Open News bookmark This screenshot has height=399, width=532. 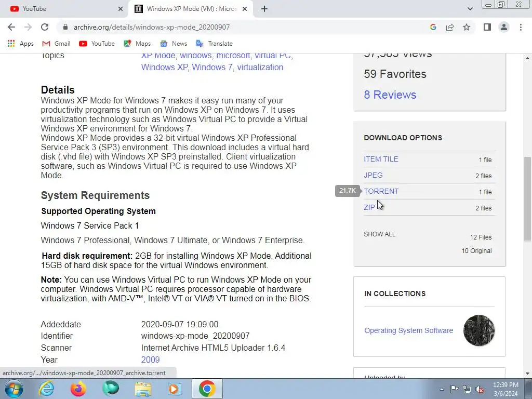[x=174, y=44]
